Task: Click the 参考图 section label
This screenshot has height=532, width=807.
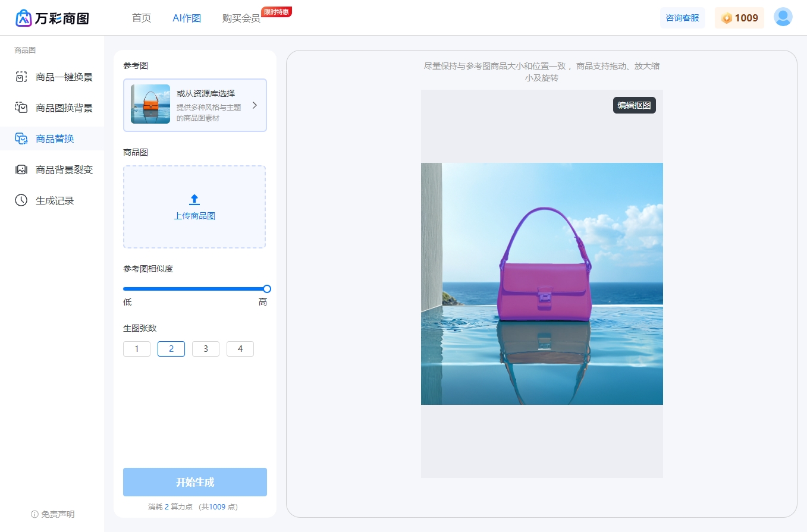Action: pos(136,65)
